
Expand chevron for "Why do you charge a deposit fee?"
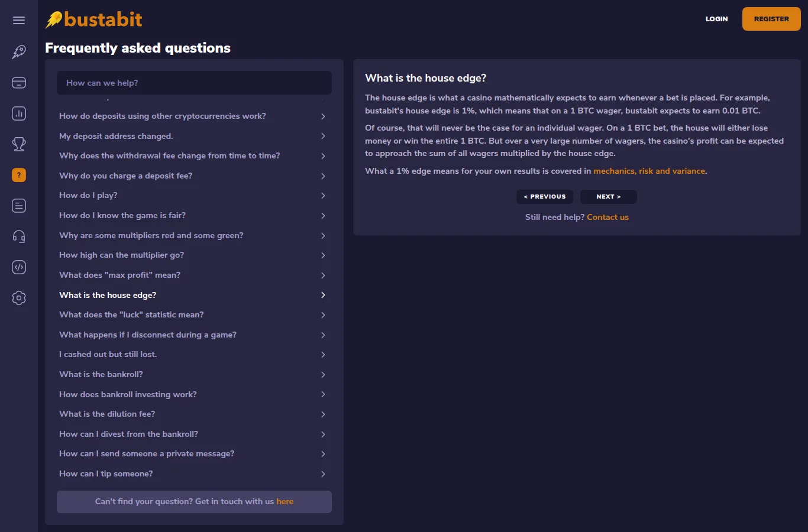323,176
